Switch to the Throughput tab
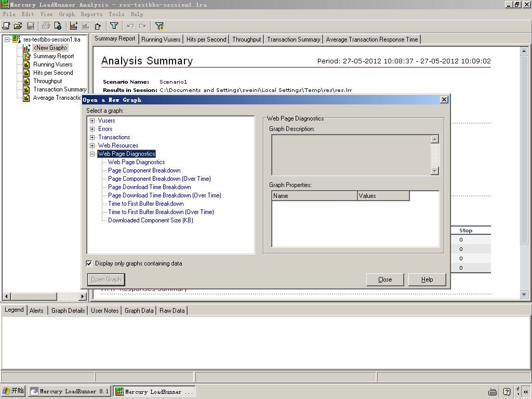 coord(247,39)
